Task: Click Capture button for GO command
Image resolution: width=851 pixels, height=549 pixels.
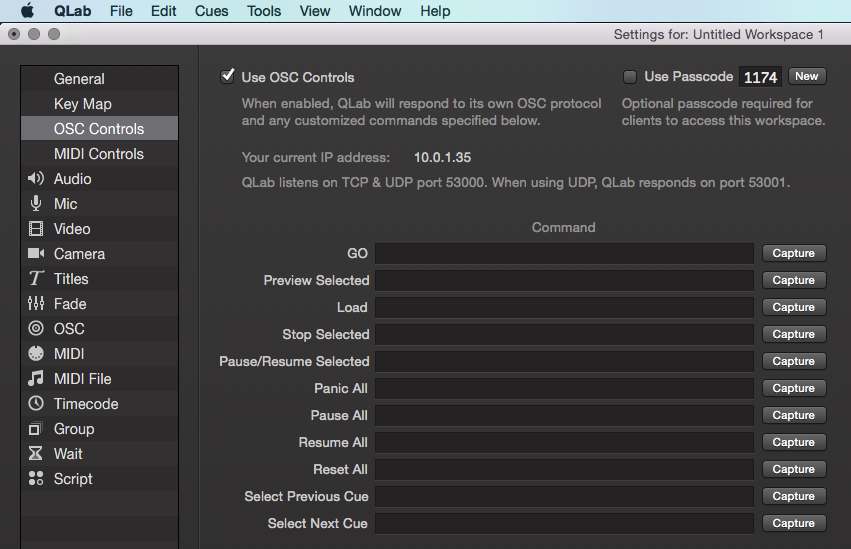Action: [794, 253]
